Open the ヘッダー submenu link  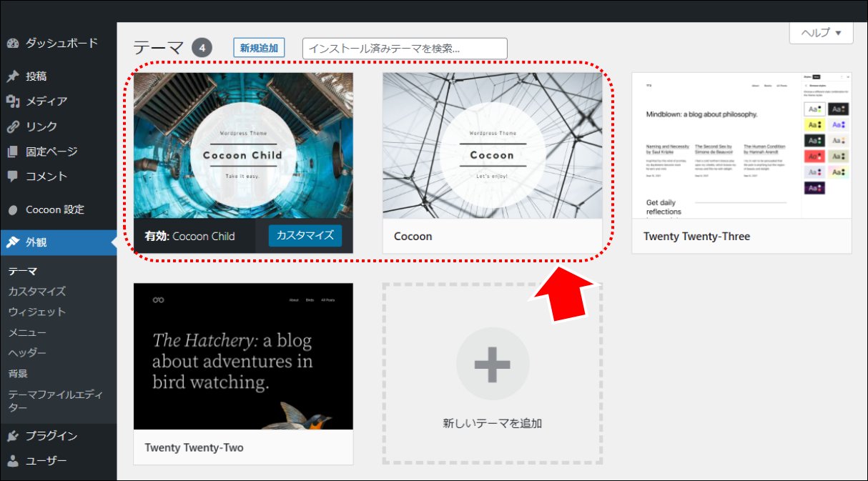27,353
